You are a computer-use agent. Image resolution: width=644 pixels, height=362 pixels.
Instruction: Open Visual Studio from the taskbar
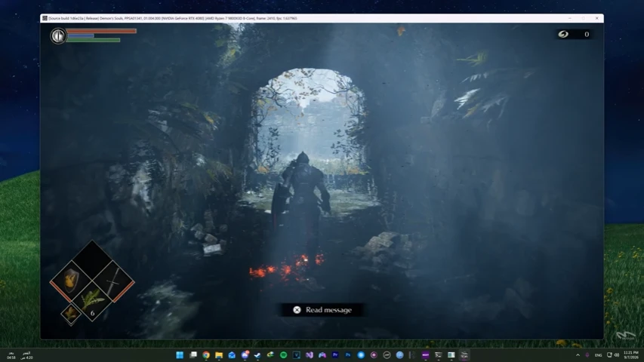pos(310,355)
